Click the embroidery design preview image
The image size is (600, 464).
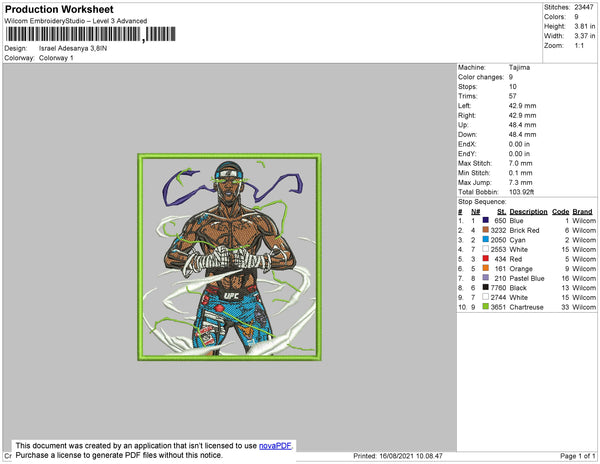(x=230, y=257)
